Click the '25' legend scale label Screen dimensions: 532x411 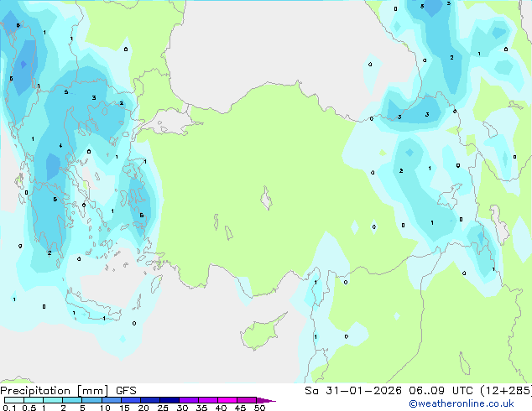(x=163, y=408)
